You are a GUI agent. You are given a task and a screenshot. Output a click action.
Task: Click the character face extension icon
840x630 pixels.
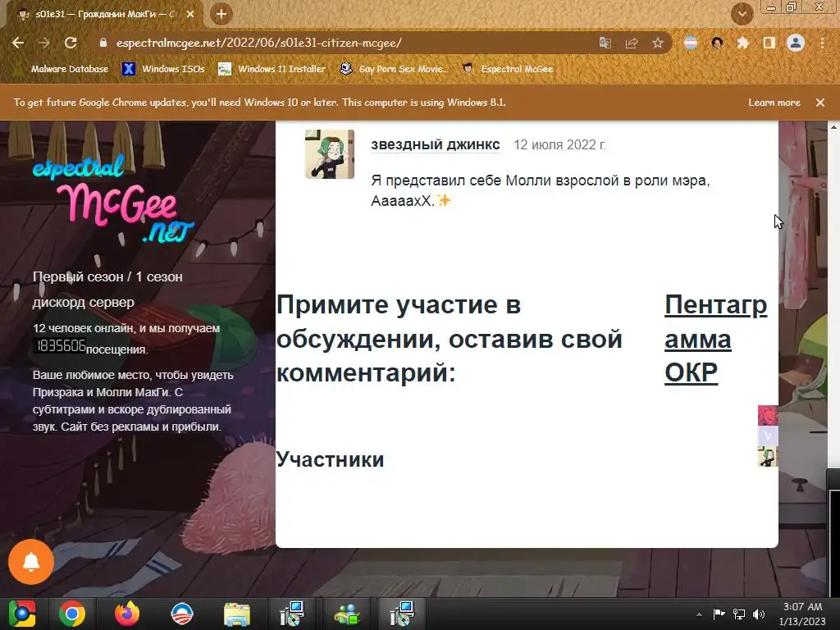click(717, 43)
